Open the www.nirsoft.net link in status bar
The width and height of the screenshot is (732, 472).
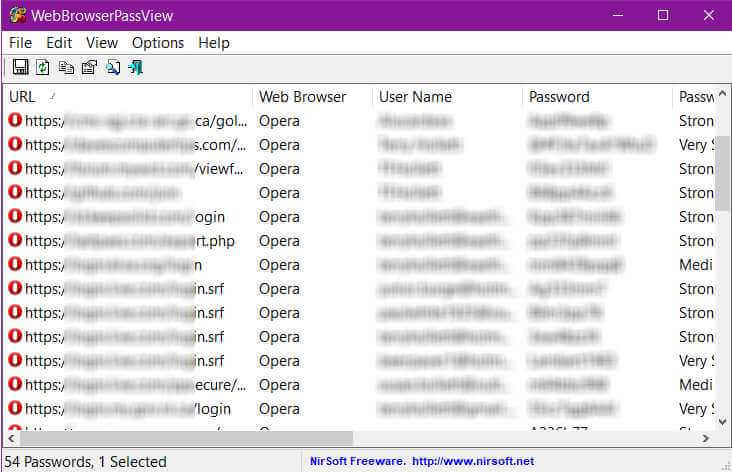pos(473,461)
